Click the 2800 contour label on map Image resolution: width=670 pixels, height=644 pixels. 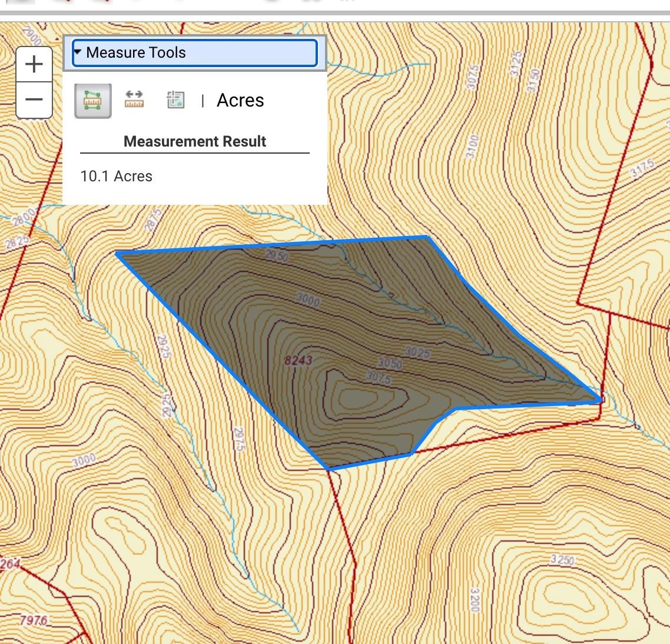tap(24, 217)
